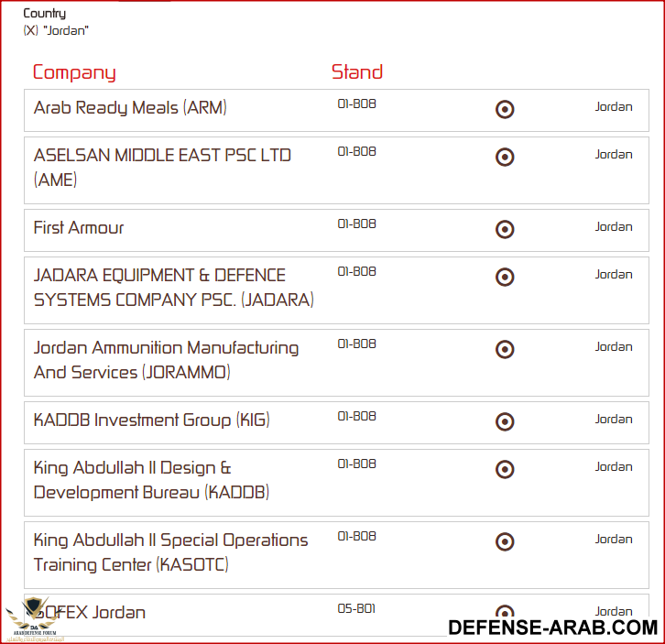
Task: Open King Abdullah II Special Operations Training Center
Action: pos(171,552)
